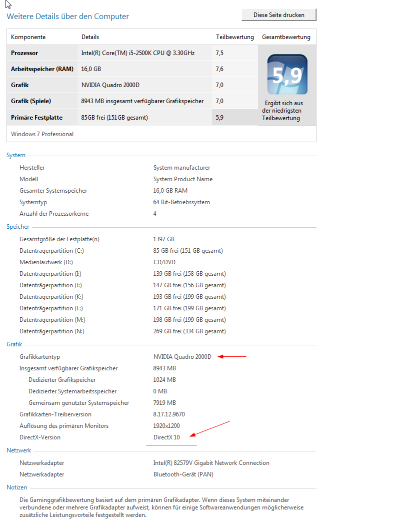Click the 'Gesamtbewertung' column header
Image resolution: width=417 pixels, height=532 pixels.
(x=286, y=37)
